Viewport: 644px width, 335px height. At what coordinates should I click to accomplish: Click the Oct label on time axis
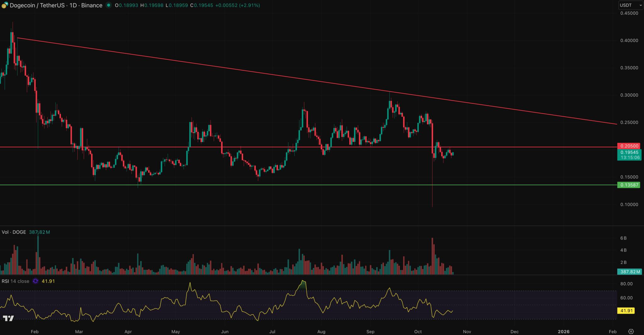pos(418,332)
